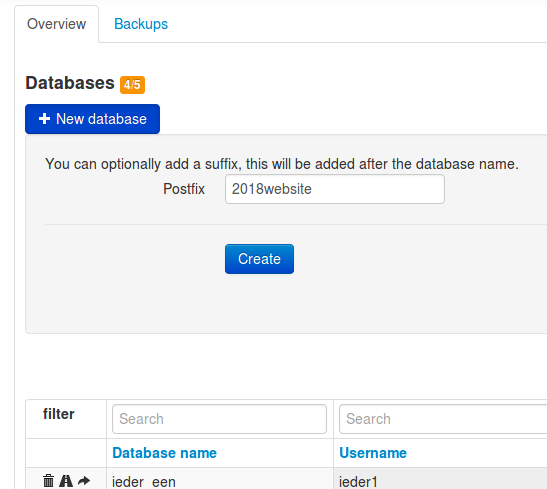The width and height of the screenshot is (547, 489).
Task: Click the plus icon on New database
Action: click(44, 119)
